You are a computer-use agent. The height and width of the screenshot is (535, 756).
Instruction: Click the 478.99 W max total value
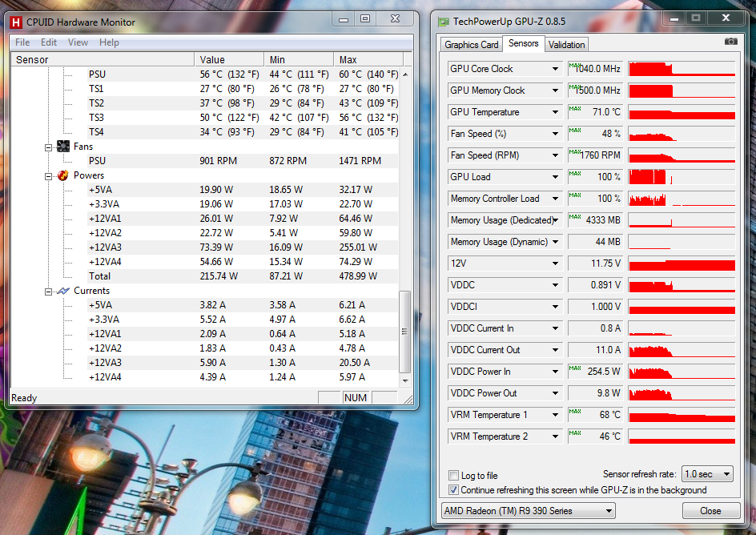(x=358, y=276)
